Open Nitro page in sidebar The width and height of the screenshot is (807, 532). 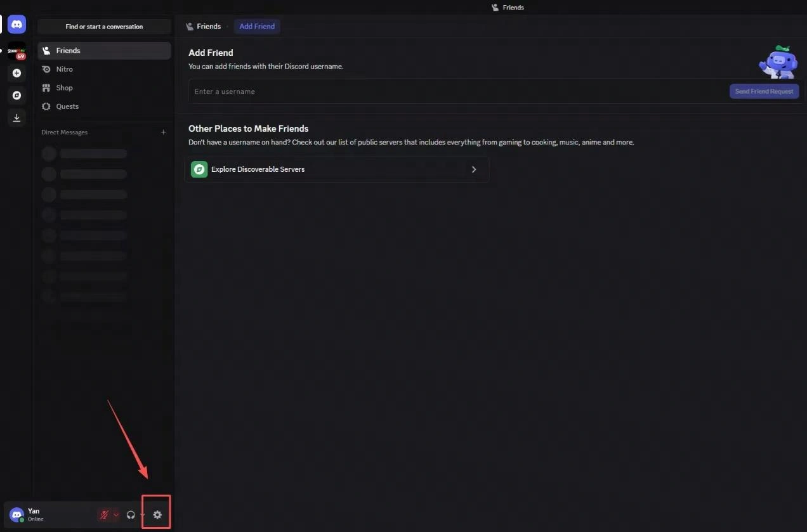[104, 69]
